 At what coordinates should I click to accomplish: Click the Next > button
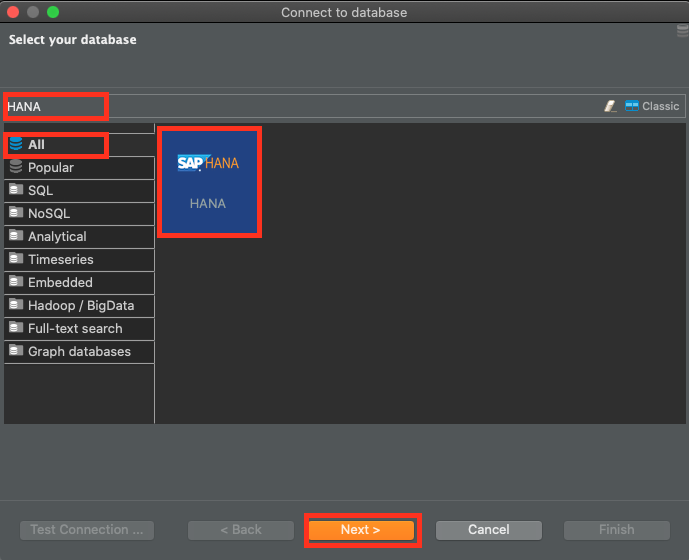click(361, 530)
